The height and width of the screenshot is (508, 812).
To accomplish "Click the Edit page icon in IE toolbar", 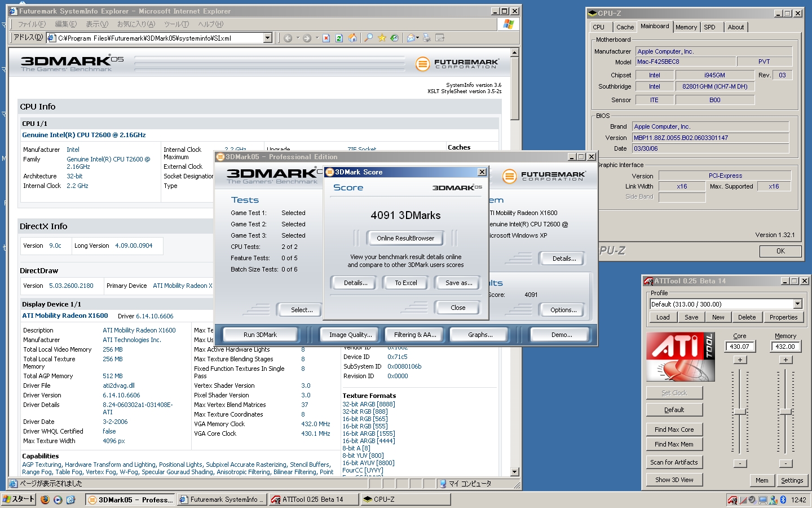I will coord(440,38).
